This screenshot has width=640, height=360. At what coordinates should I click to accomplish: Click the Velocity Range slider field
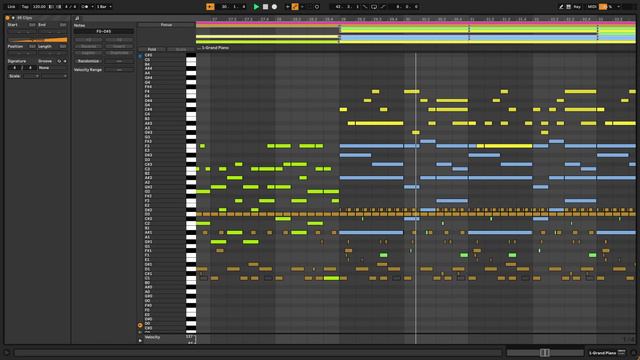[119, 70]
